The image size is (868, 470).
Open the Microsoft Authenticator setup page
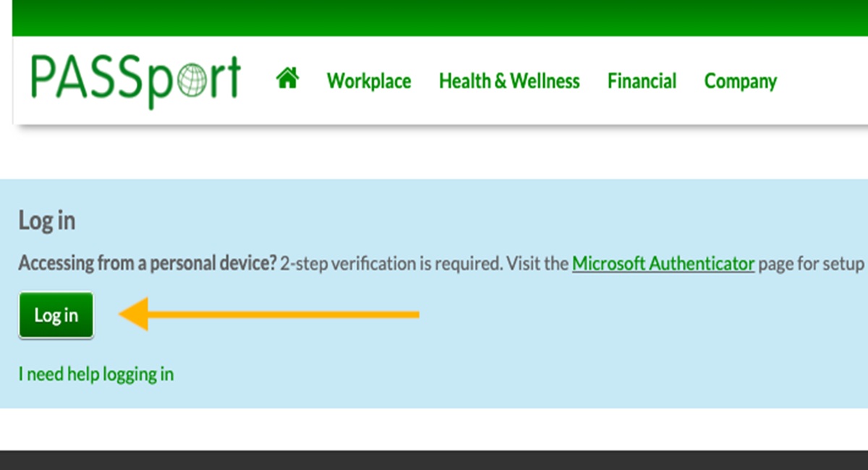663,263
